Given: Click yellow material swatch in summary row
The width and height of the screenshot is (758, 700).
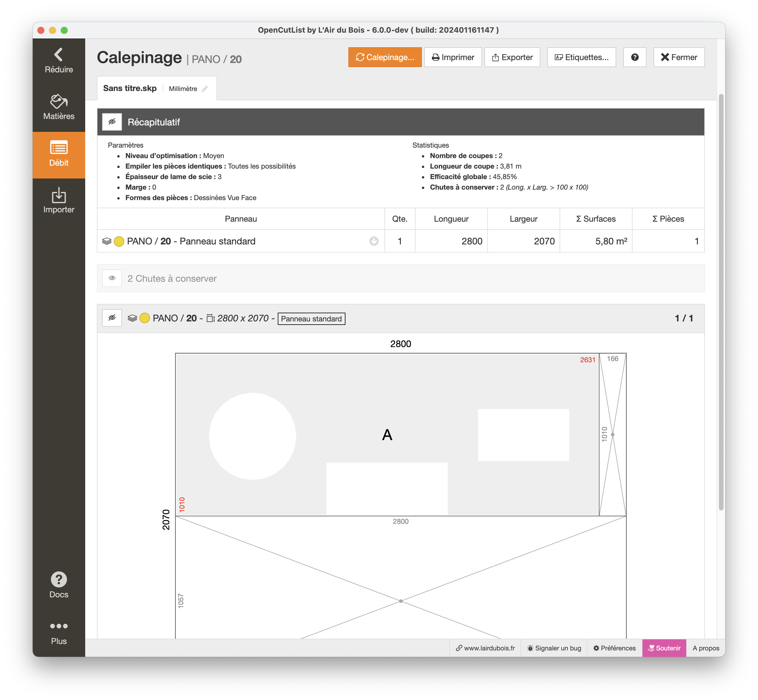Looking at the screenshot, I should [x=119, y=241].
